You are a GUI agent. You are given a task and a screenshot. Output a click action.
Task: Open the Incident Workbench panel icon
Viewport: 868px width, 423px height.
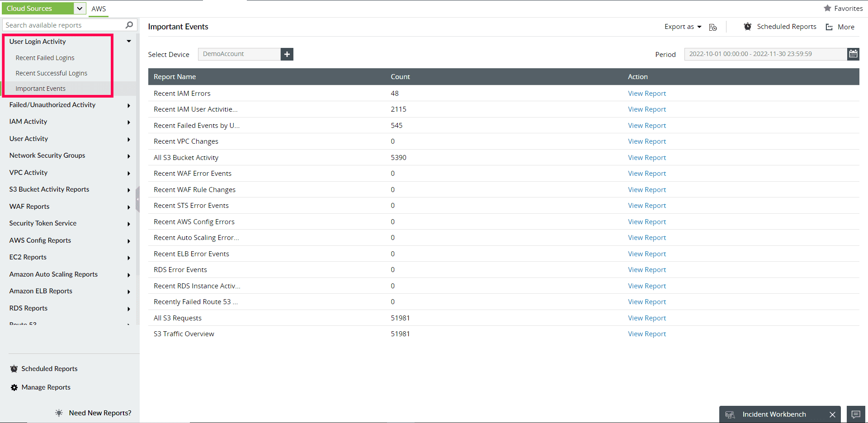730,414
